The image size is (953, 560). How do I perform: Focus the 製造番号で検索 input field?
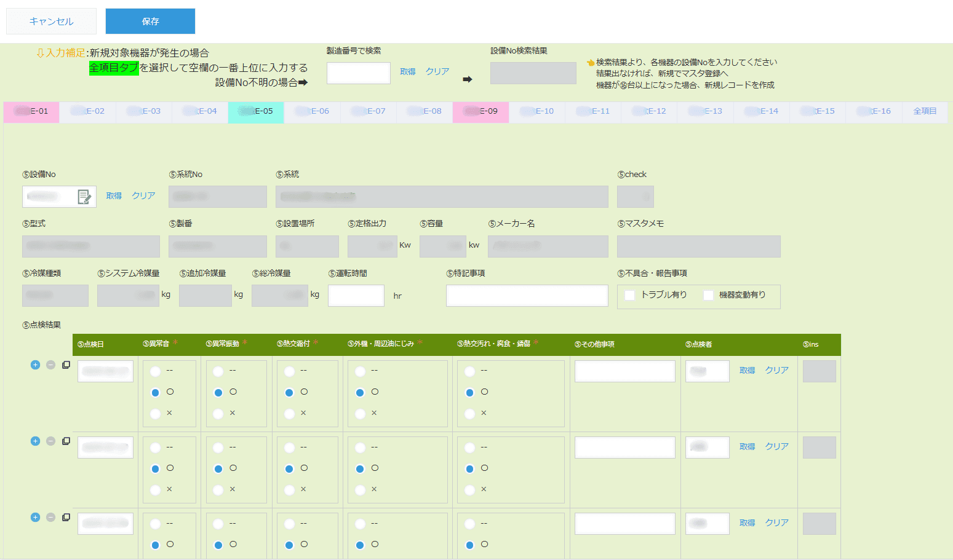click(359, 73)
